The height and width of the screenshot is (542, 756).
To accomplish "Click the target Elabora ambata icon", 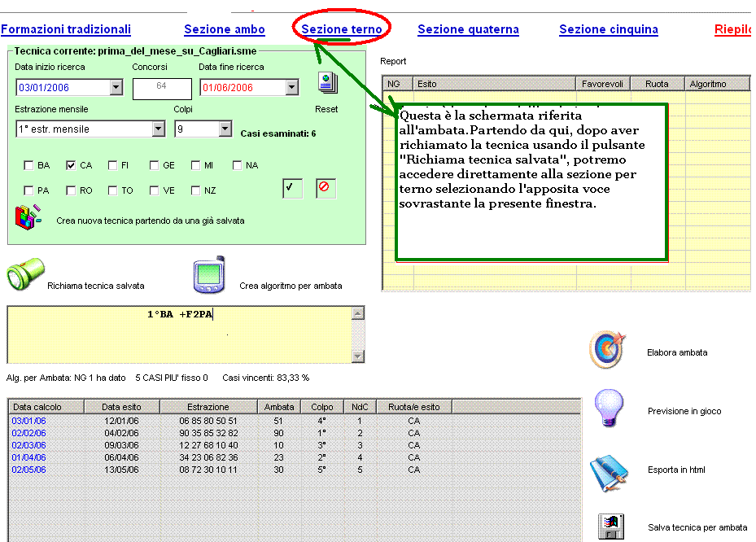I will [x=607, y=350].
